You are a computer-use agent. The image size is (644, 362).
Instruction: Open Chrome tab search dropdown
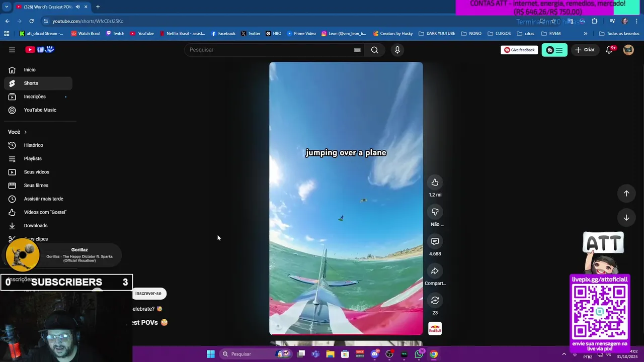click(x=6, y=7)
